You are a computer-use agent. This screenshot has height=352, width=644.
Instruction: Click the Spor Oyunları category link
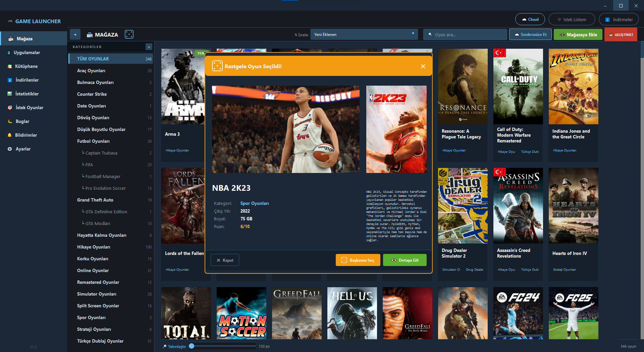coord(255,203)
